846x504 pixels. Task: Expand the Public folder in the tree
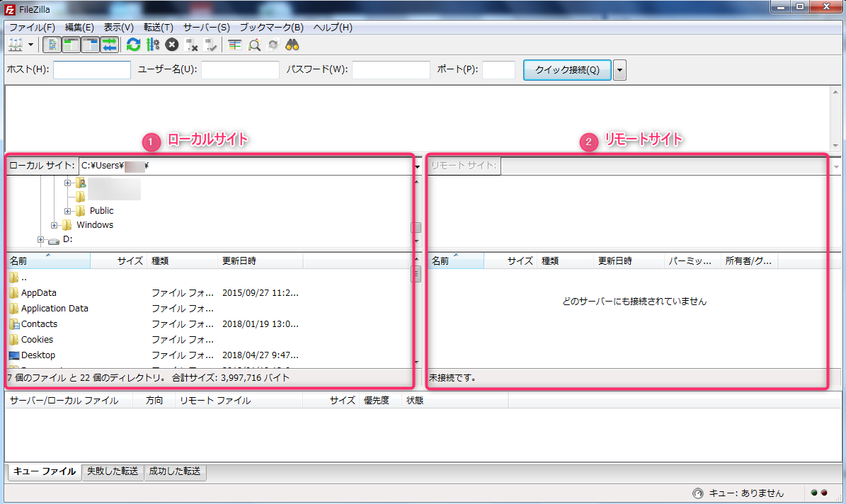(67, 211)
